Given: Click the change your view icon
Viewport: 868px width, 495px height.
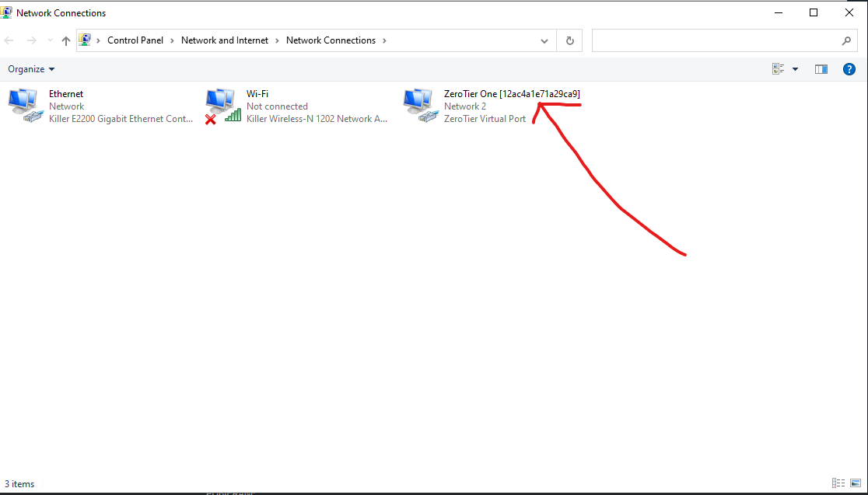Looking at the screenshot, I should [779, 69].
